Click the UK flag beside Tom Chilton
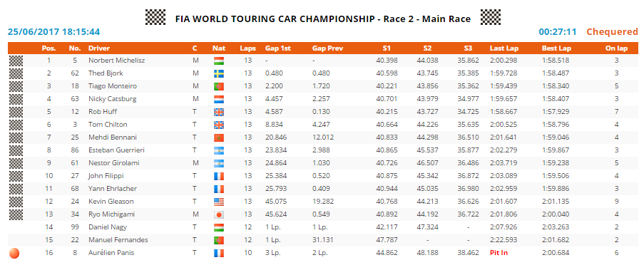 tap(218, 125)
